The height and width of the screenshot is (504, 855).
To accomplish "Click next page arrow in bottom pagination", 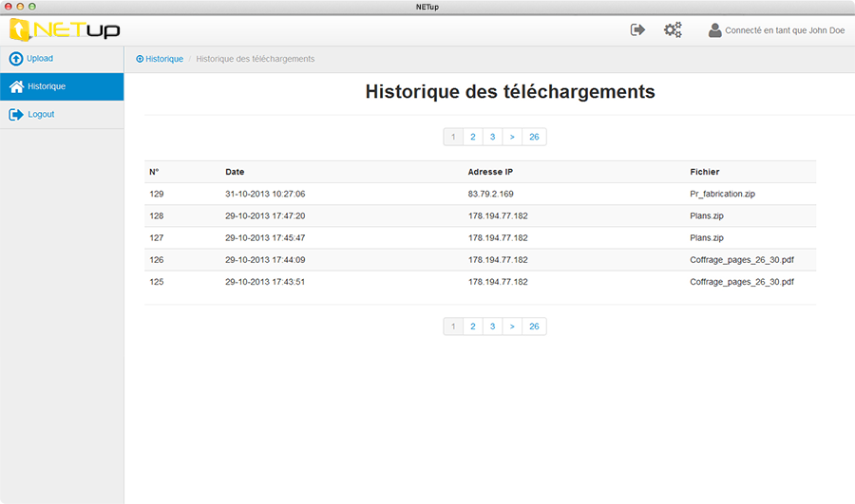I will coord(512,327).
